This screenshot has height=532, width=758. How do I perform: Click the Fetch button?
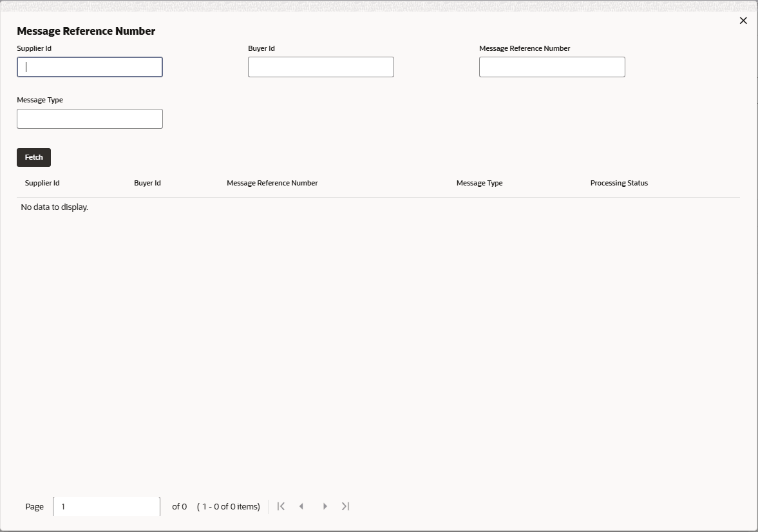click(x=33, y=157)
